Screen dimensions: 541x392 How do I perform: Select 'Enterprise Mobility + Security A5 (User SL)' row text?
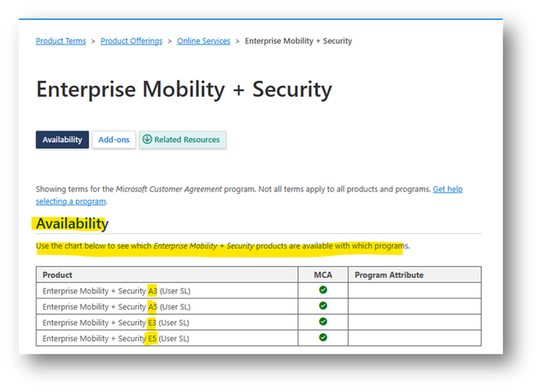116,307
